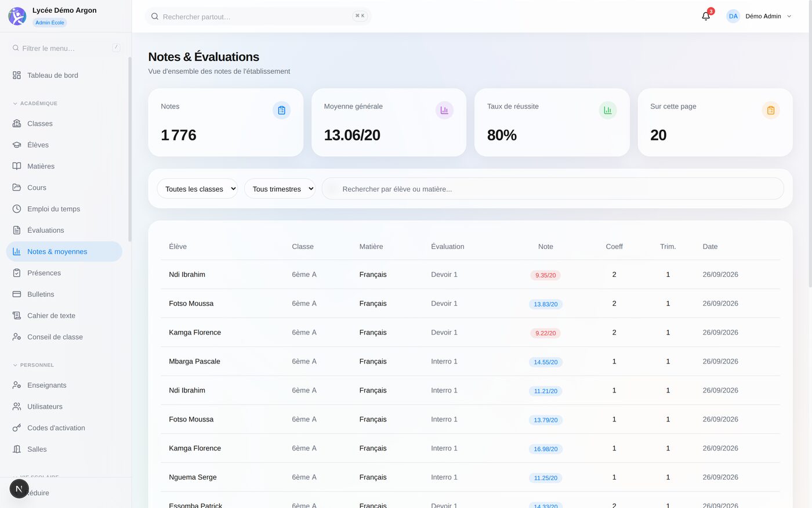Click the Taux de réussite chart icon

point(608,110)
